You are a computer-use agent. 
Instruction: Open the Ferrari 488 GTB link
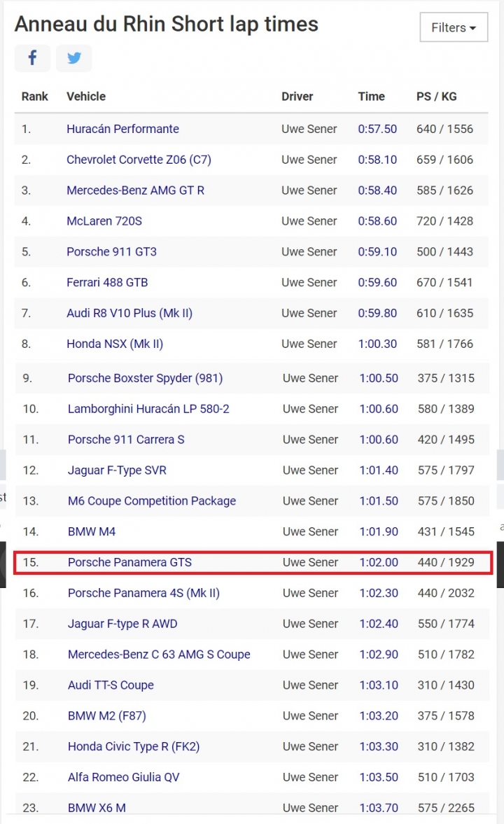click(107, 282)
